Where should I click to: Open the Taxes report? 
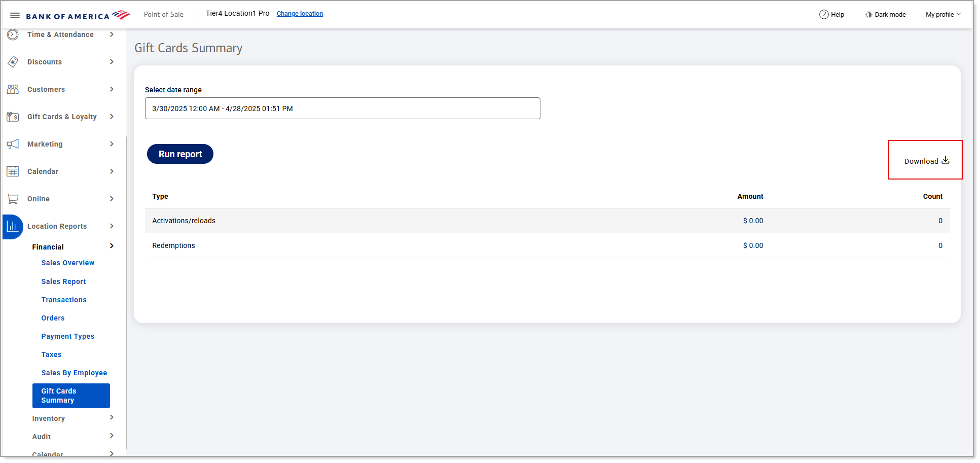[x=51, y=354]
